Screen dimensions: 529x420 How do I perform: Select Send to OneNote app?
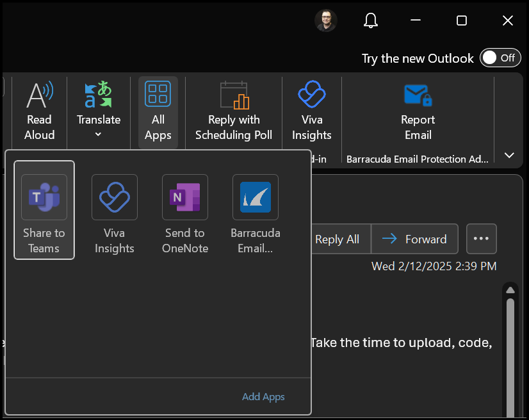(x=185, y=214)
